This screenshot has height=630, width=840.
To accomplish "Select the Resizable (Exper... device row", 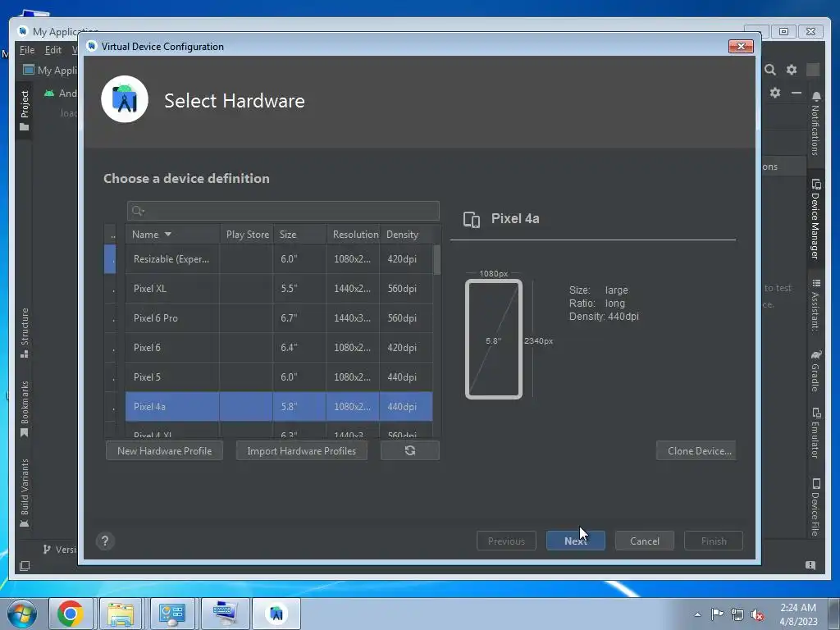I will (x=279, y=258).
